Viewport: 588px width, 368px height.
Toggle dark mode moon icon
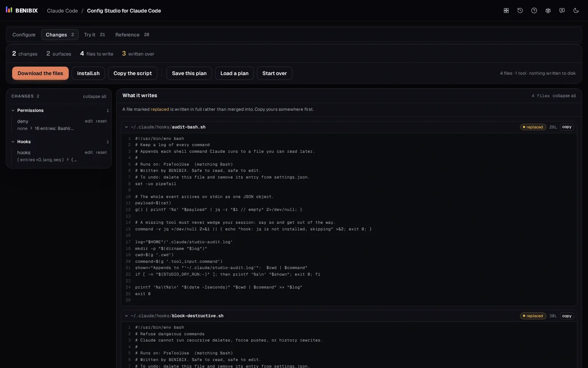tap(576, 11)
